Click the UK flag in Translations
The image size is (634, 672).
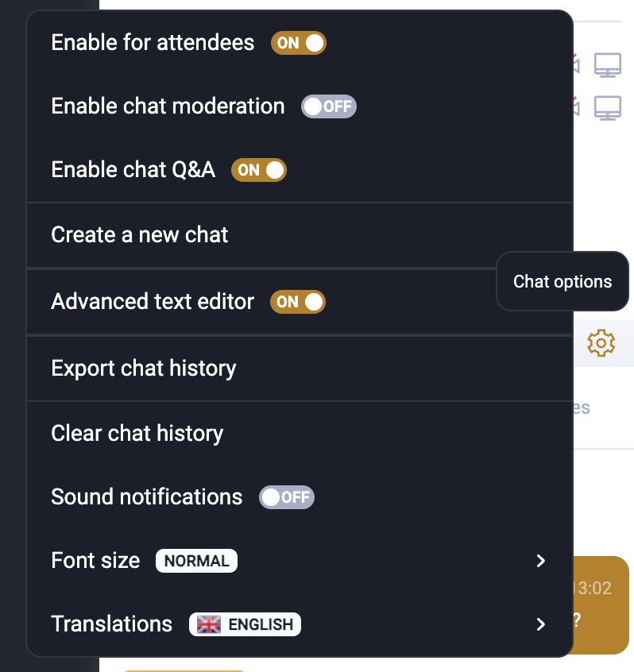(209, 624)
